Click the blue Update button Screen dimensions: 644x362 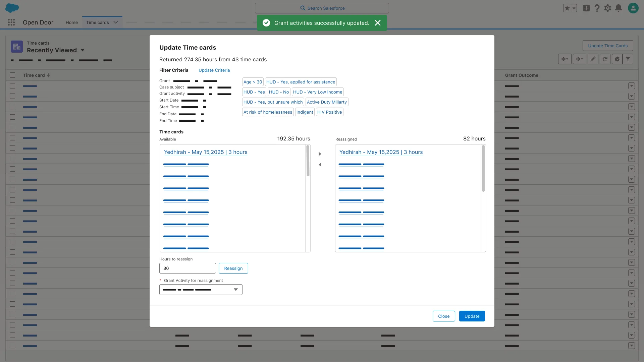point(472,316)
